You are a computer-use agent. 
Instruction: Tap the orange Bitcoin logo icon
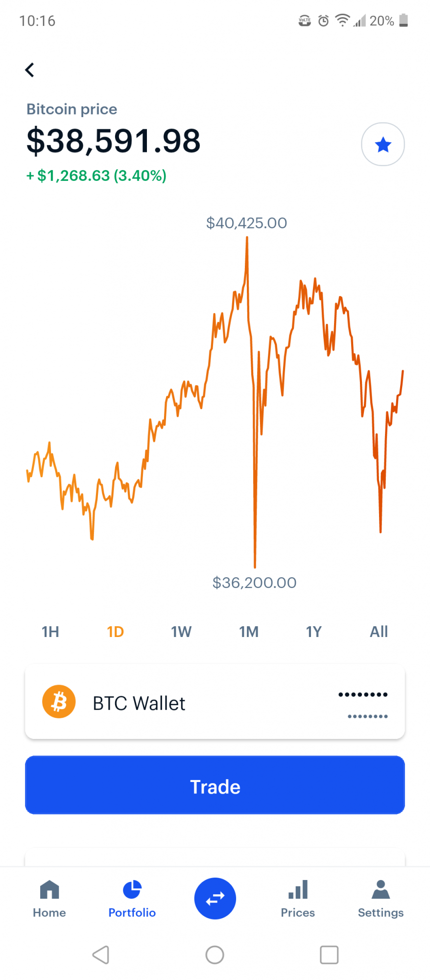[x=59, y=701]
